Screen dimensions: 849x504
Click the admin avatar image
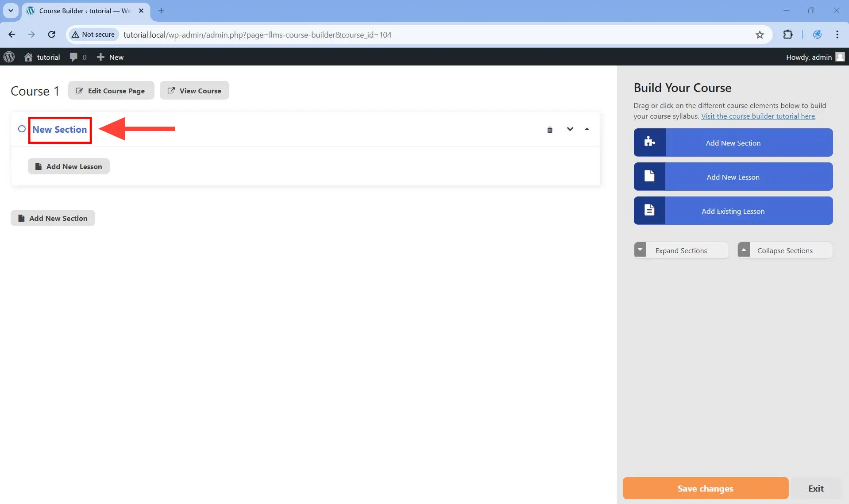click(840, 57)
